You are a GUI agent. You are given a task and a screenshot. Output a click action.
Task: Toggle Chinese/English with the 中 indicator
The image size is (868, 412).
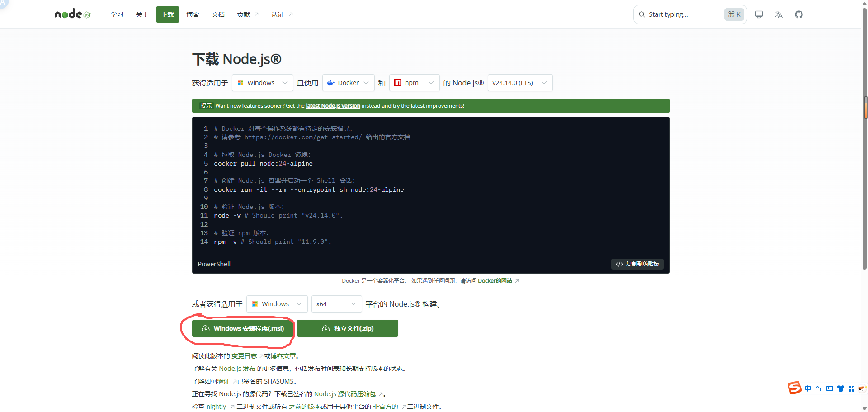coord(809,388)
